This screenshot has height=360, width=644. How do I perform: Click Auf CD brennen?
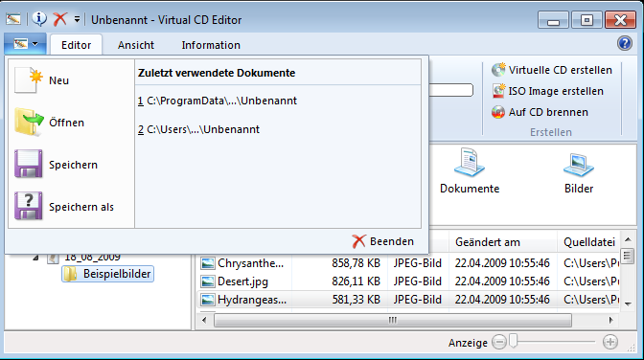(540, 112)
